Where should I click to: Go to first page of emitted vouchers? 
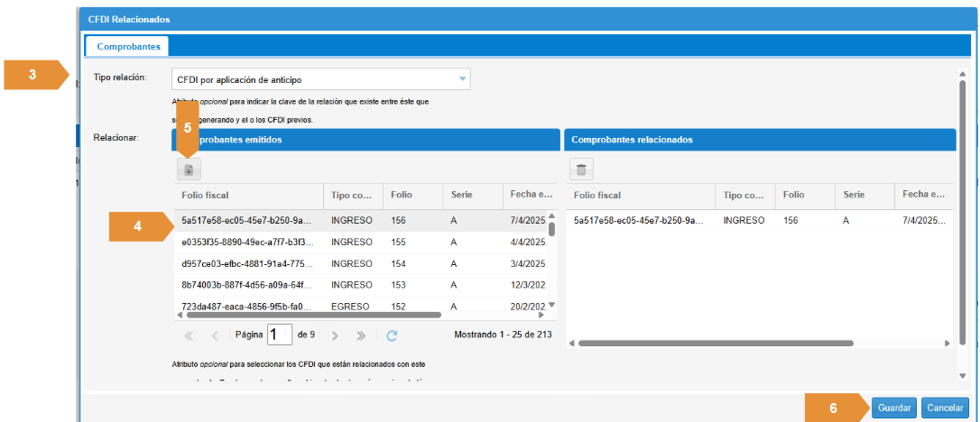(x=189, y=335)
